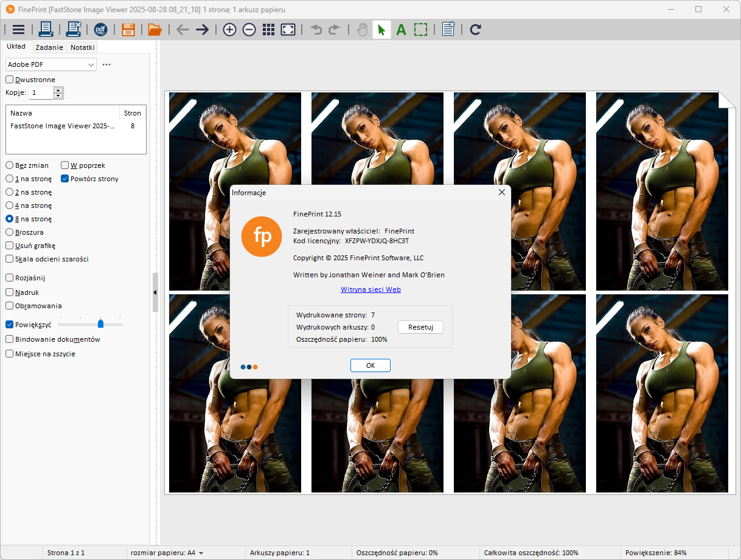Go to the next sheet arrow
Image resolution: width=741 pixels, height=560 pixels.
point(202,29)
